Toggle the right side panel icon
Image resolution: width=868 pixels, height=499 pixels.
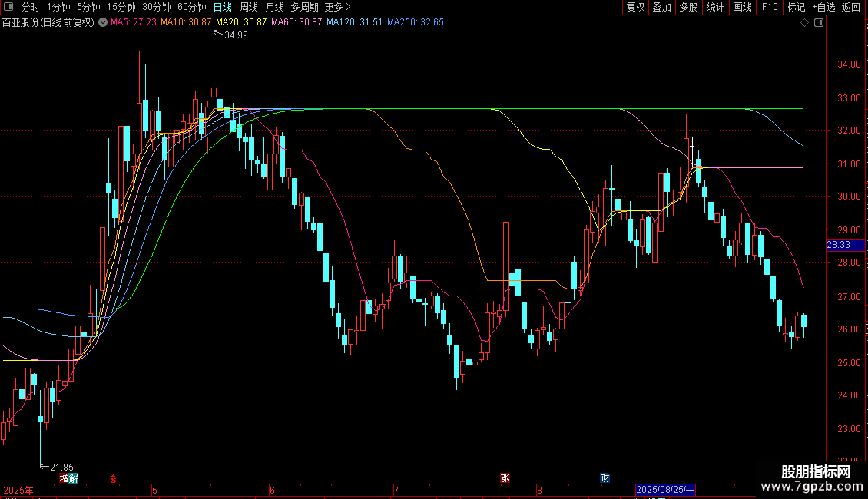pos(820,23)
